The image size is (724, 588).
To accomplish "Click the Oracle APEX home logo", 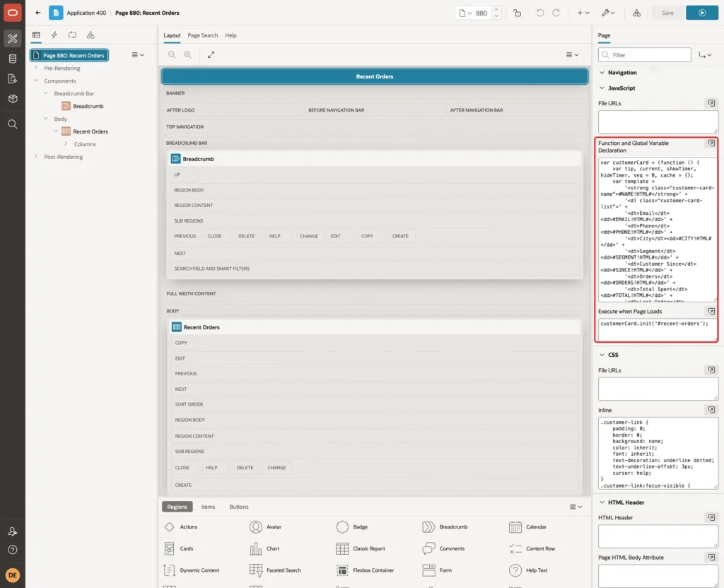I will (x=13, y=13).
